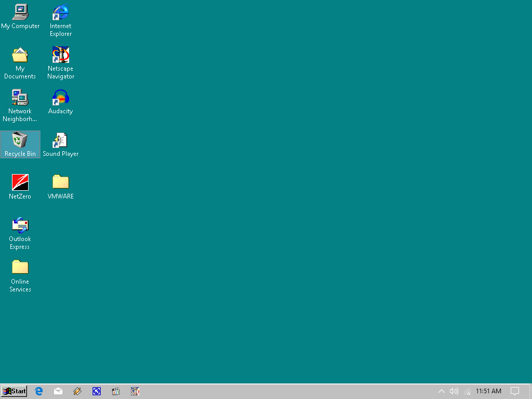Mute the system volume in the tray
Screen dimensions: 532x399
(454, 391)
